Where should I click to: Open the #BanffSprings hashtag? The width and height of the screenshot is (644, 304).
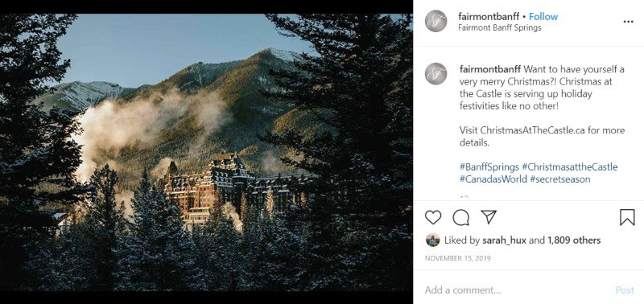[x=489, y=167]
